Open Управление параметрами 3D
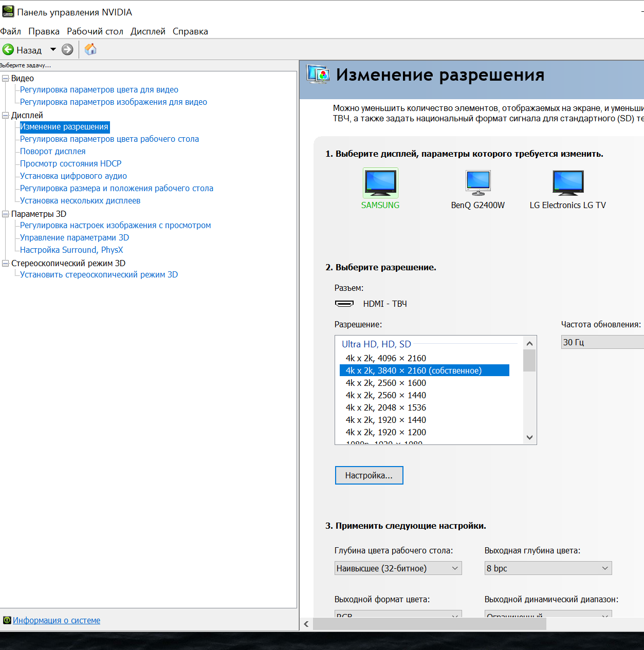 click(75, 237)
